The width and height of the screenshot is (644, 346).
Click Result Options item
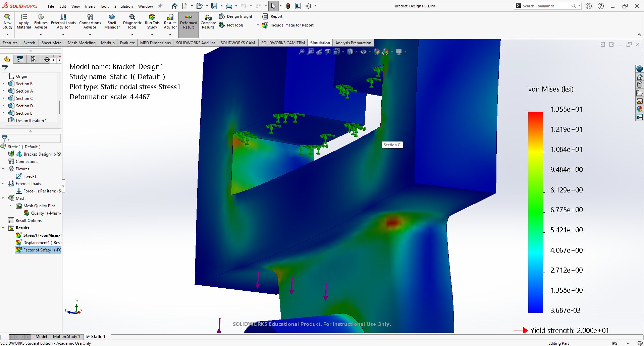(25, 221)
